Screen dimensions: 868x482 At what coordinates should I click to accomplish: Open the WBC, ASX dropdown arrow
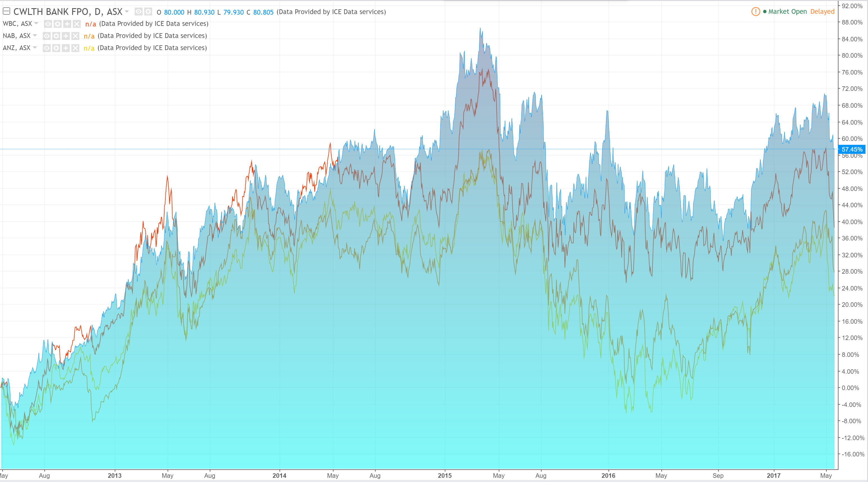point(36,24)
